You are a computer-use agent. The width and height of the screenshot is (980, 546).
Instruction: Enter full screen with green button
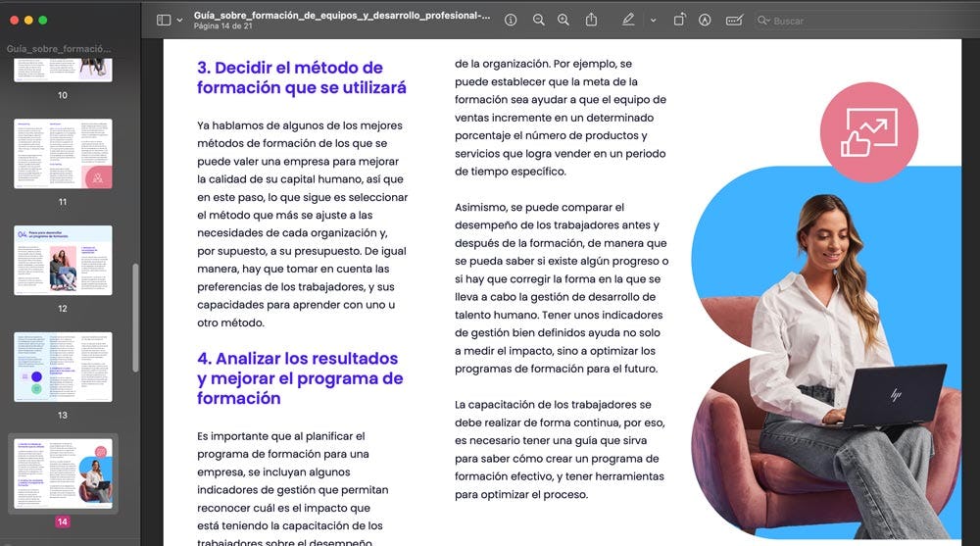coord(42,20)
